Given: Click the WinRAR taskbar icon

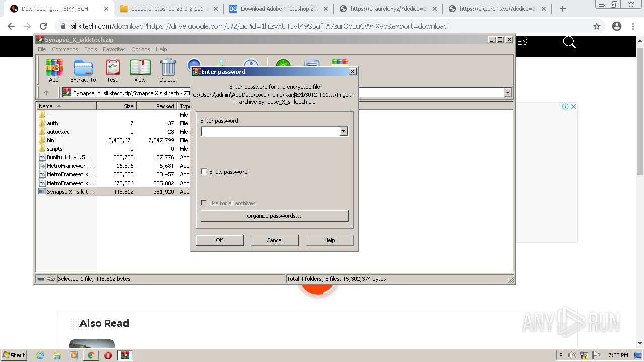Looking at the screenshot, I should (125, 355).
